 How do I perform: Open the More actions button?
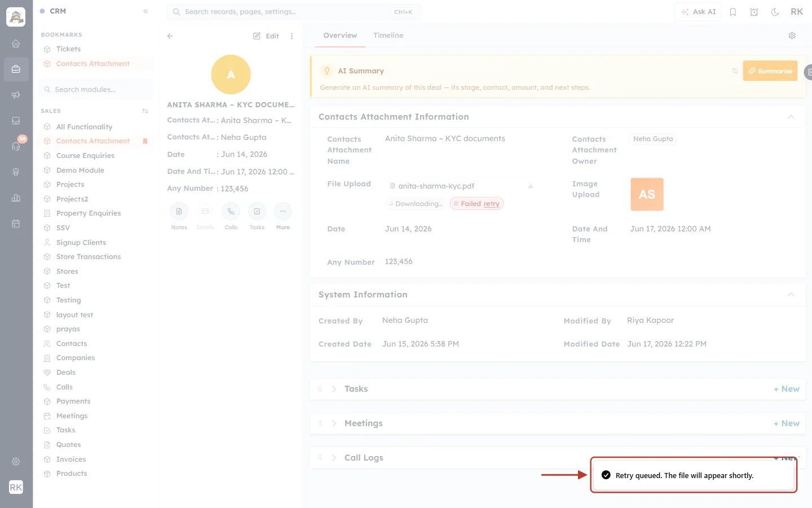coord(283,212)
